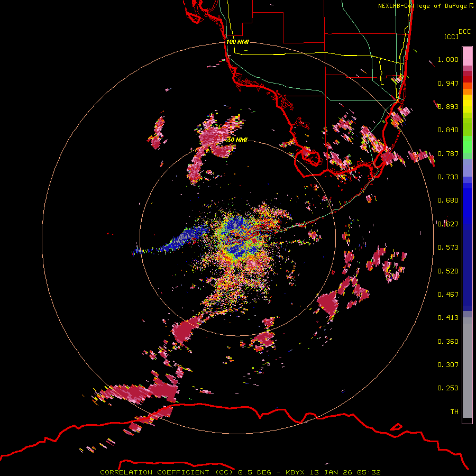The image size is (476, 476).
Task: Click the 05:32 timestamp
Action: tap(369, 472)
